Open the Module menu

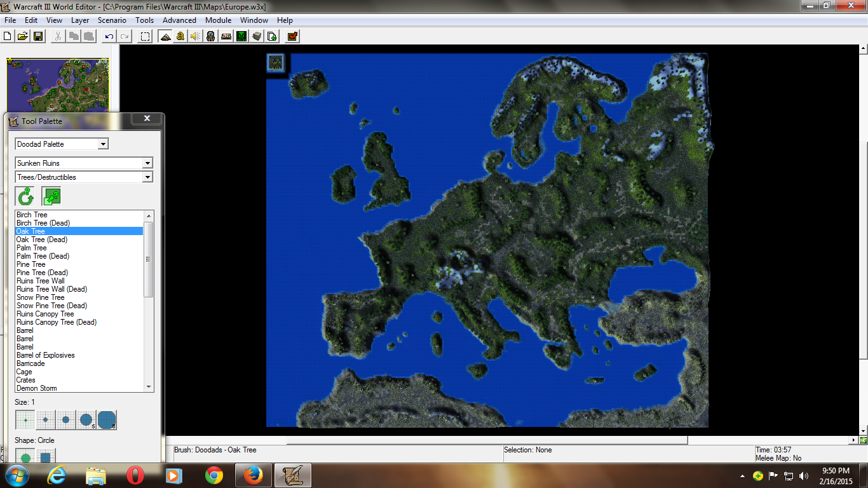pyautogui.click(x=218, y=20)
